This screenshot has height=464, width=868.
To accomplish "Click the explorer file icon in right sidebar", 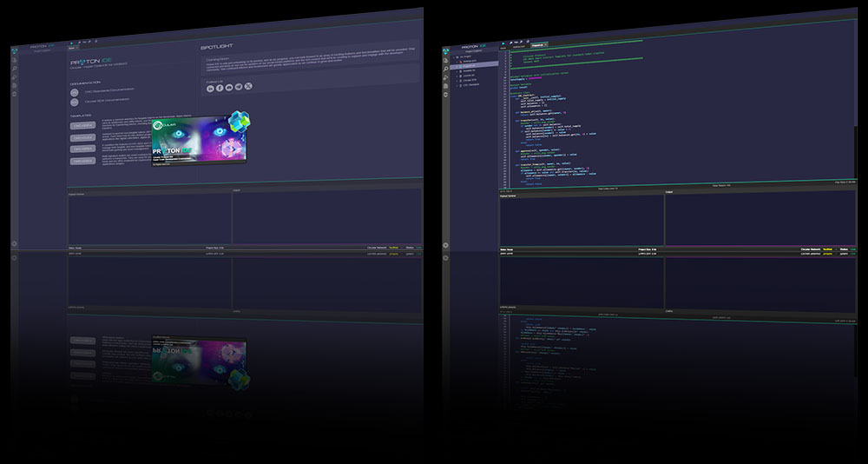I will (447, 59).
